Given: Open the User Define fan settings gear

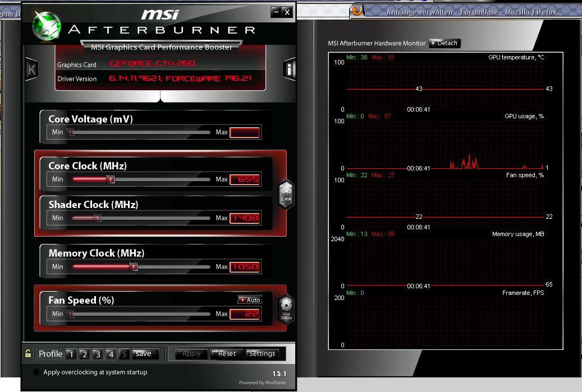Looking at the screenshot, I should tap(286, 310).
